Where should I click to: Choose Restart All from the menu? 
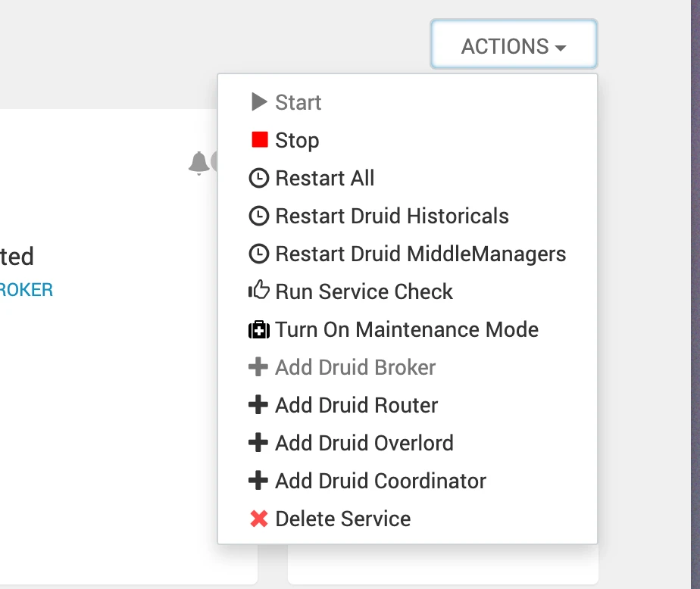[407, 178]
